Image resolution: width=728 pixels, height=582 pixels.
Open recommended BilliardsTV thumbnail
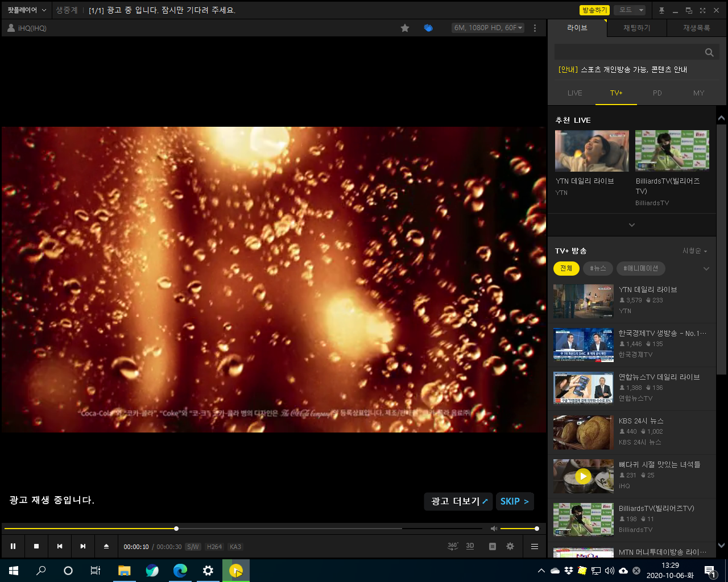[672, 151]
